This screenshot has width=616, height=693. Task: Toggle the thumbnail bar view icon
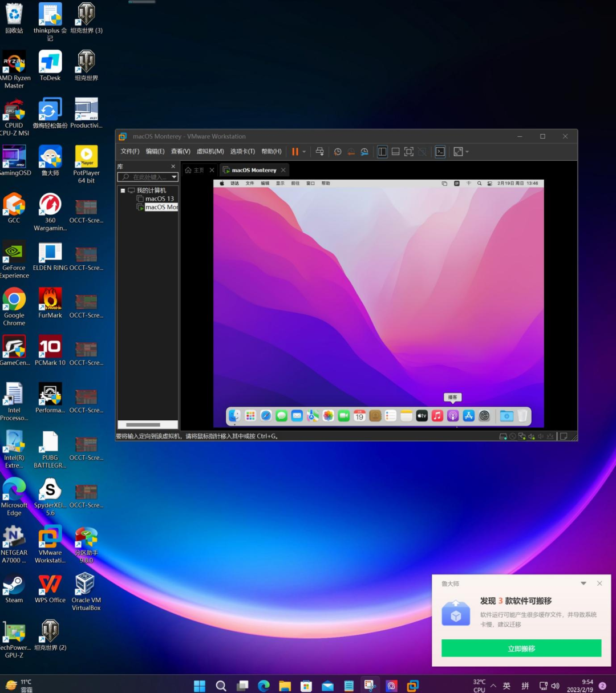tap(395, 152)
